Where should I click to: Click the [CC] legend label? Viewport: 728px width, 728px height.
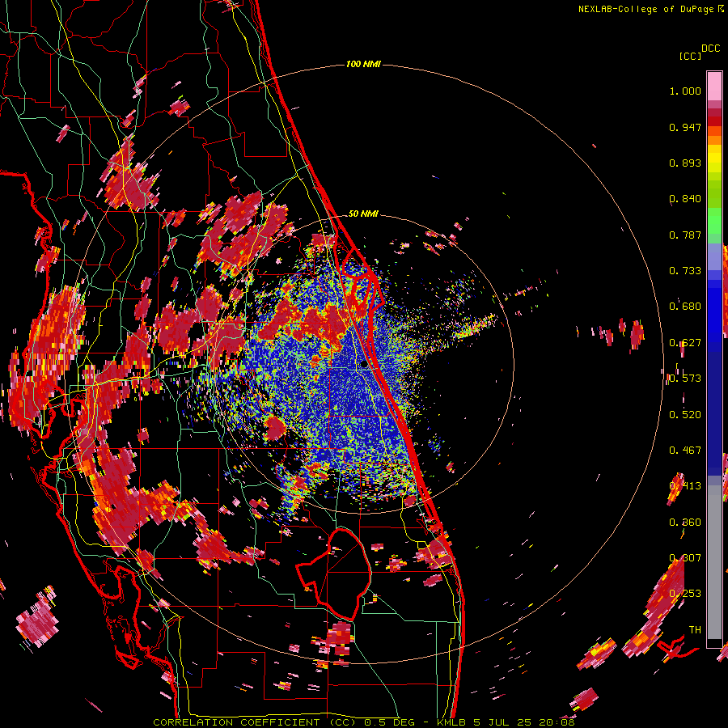click(690, 56)
